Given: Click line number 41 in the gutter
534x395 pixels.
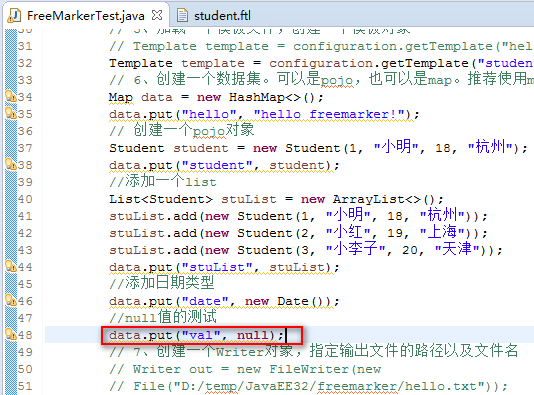Looking at the screenshot, I should 25,216.
